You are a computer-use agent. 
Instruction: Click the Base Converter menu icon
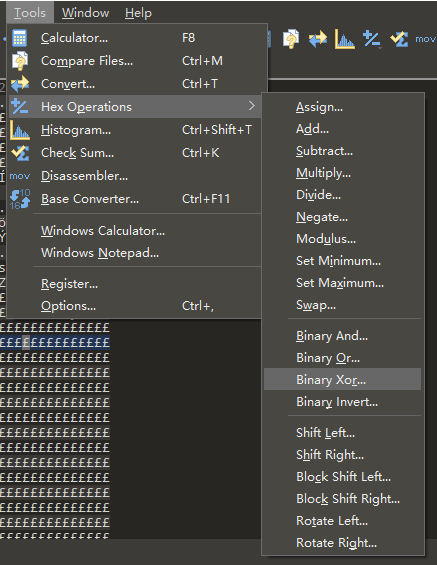(x=20, y=199)
